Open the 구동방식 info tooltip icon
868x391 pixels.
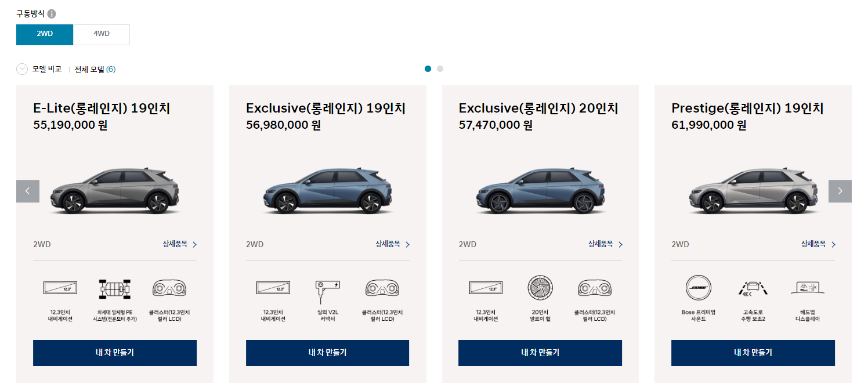click(x=51, y=13)
